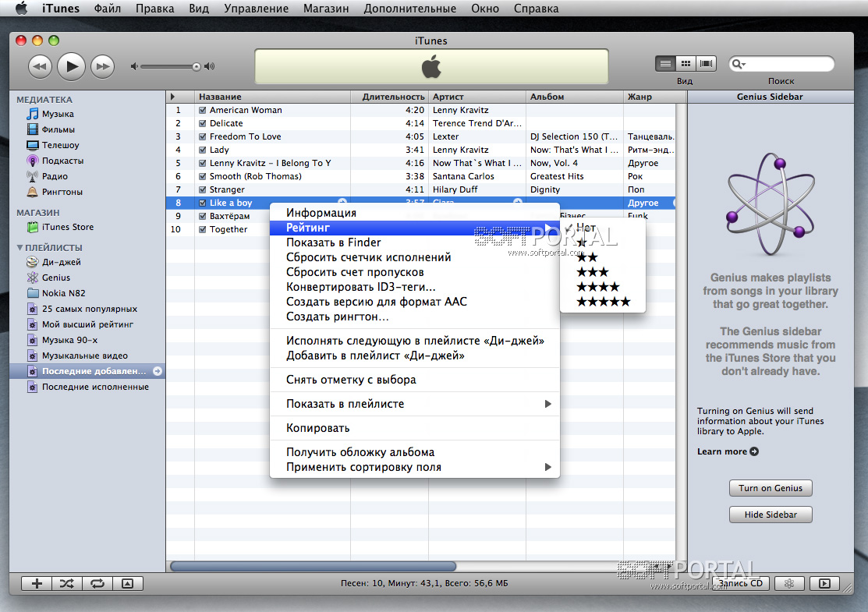Sort by Жанр column header
This screenshot has width=868, height=612.
pyautogui.click(x=654, y=97)
